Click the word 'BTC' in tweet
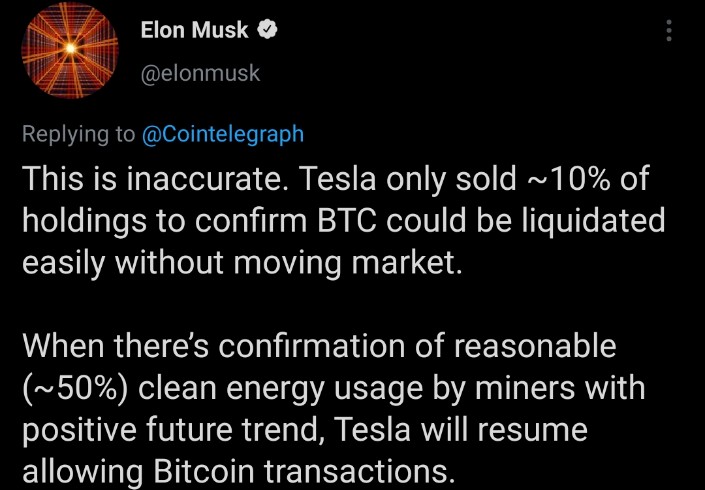 (347, 221)
